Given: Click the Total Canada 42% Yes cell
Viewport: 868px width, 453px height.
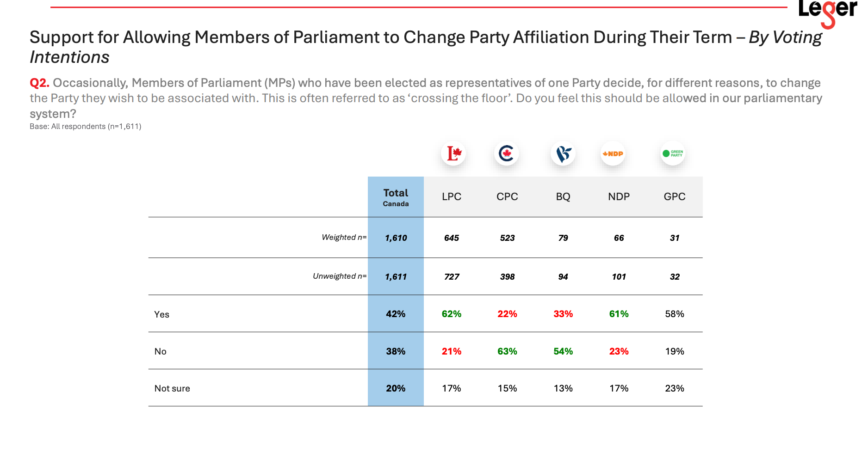Looking at the screenshot, I should [x=396, y=314].
